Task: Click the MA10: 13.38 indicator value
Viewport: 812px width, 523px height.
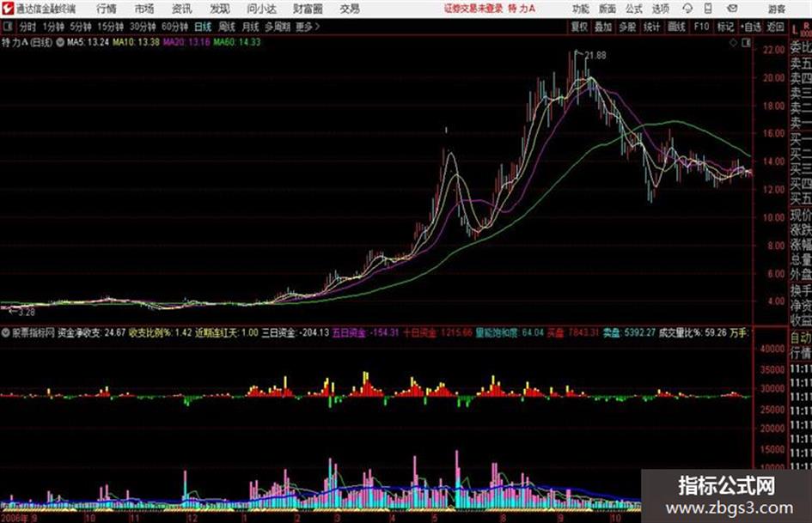Action: click(136, 42)
